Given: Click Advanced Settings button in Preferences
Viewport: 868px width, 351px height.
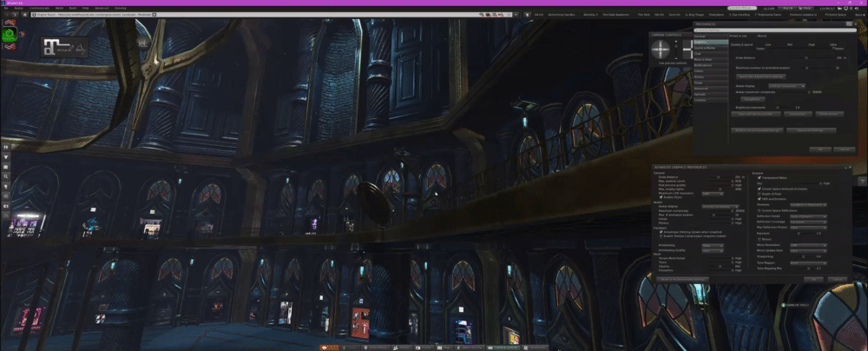Looking at the screenshot, I should [x=811, y=130].
